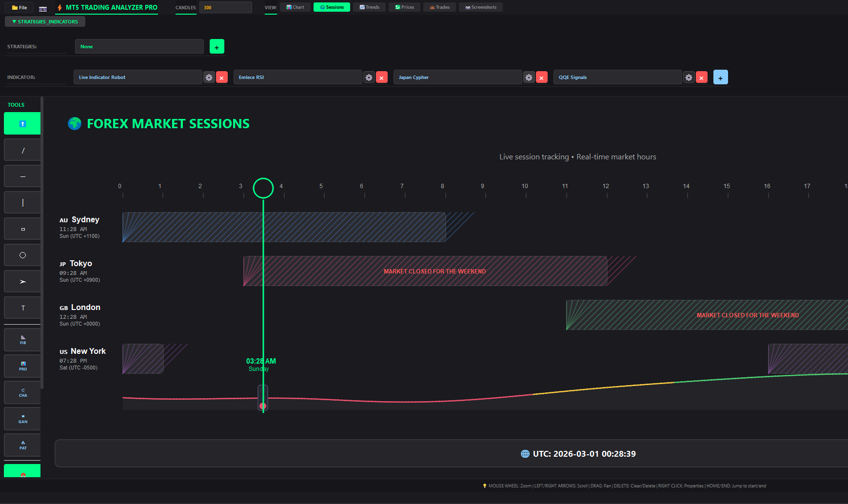Choose the text annotation tool
This screenshot has width=848, height=504.
(22, 308)
